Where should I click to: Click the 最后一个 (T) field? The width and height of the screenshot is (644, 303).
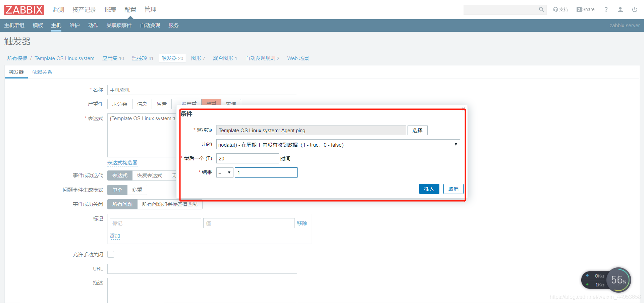coord(248,158)
